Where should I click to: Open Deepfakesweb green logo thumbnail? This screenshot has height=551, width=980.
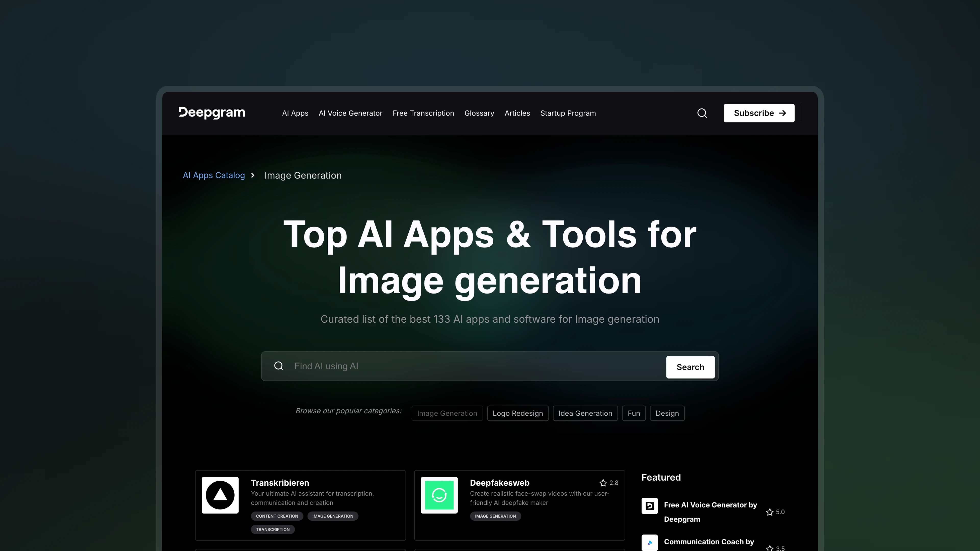pyautogui.click(x=439, y=495)
